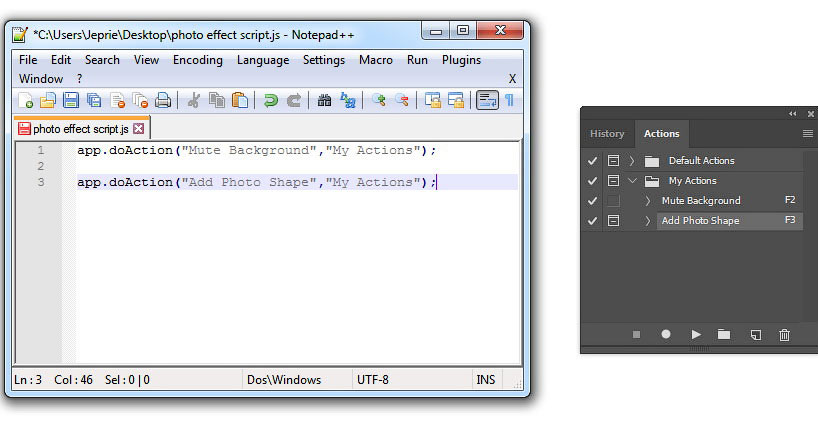Click Begin Recording circle in Actions panel
The height and width of the screenshot is (430, 818).
[666, 335]
